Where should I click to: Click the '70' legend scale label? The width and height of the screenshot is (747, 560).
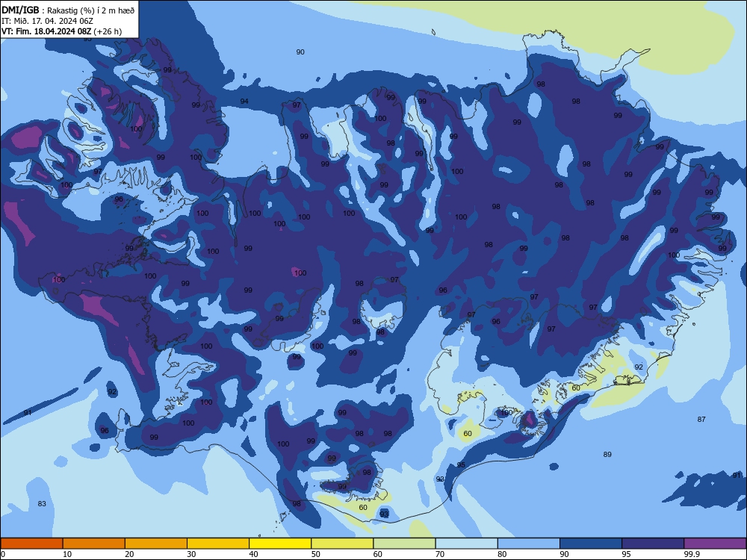click(440, 554)
